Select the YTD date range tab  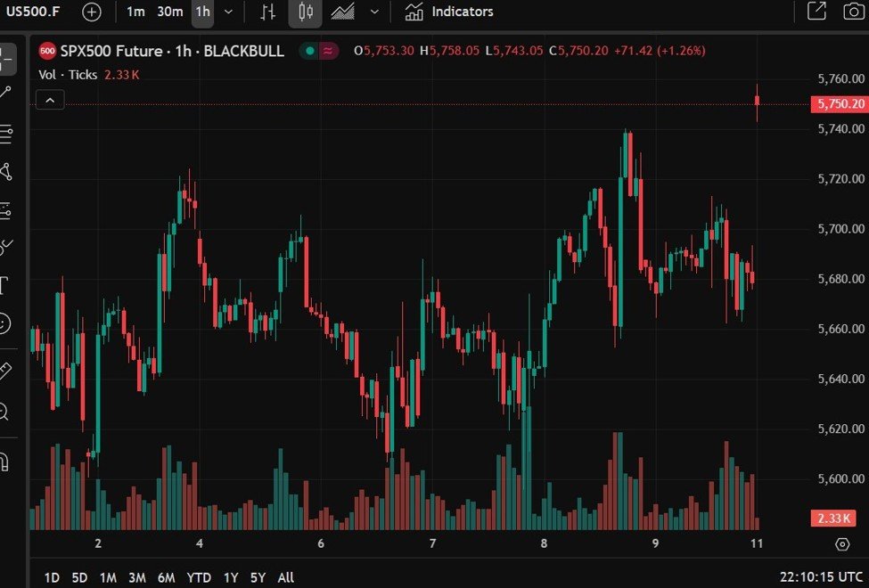tap(199, 577)
